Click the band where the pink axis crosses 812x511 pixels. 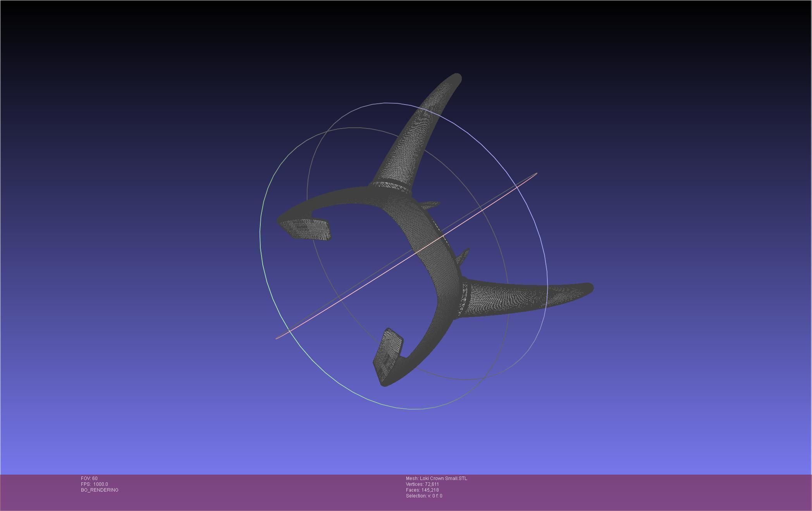coord(429,245)
